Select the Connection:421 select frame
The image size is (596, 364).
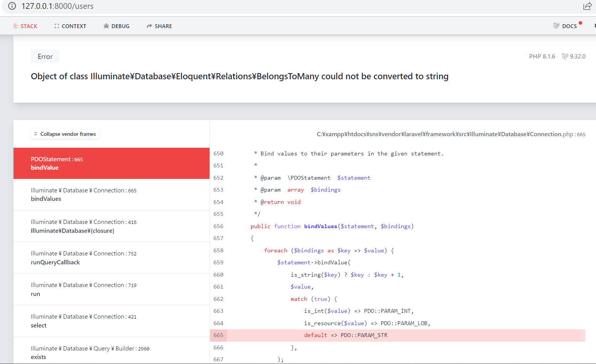pyautogui.click(x=111, y=321)
